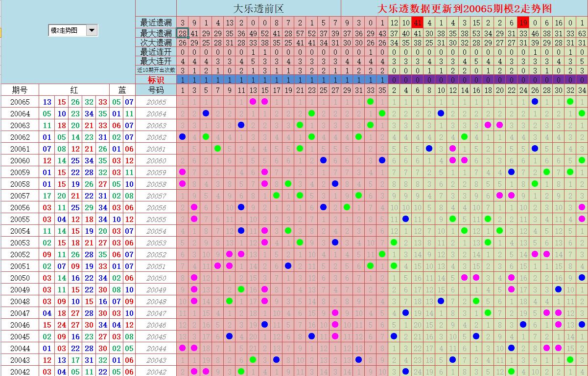Select the 最大遗漏 row label
This screenshot has height=376, width=588.
[x=156, y=33]
